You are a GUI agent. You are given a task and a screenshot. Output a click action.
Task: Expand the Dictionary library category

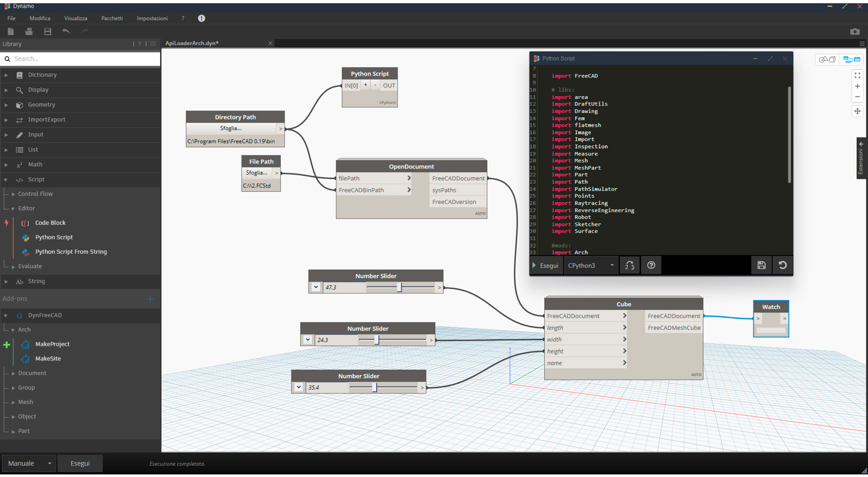[6, 75]
